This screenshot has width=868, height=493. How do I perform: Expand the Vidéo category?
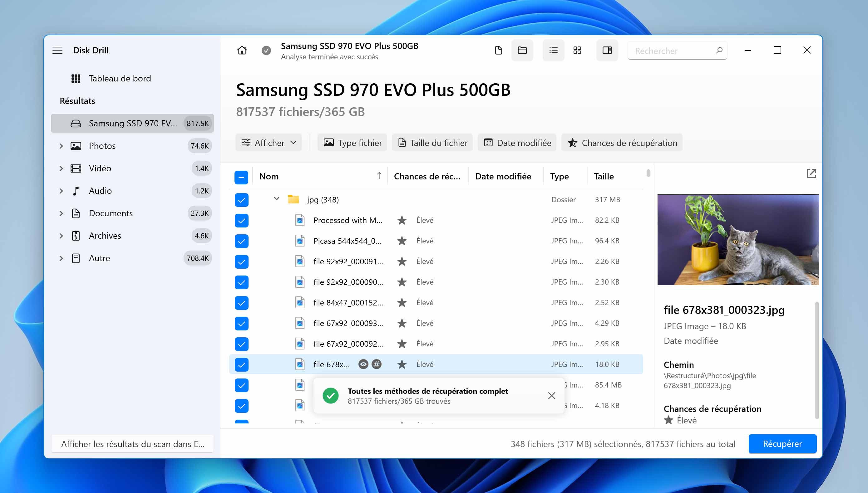(x=61, y=168)
